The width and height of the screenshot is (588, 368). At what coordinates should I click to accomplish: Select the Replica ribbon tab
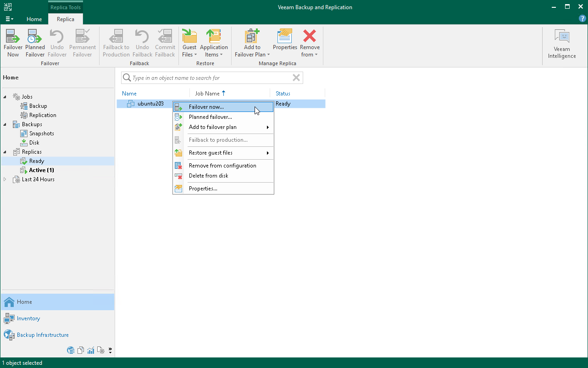[x=66, y=19]
